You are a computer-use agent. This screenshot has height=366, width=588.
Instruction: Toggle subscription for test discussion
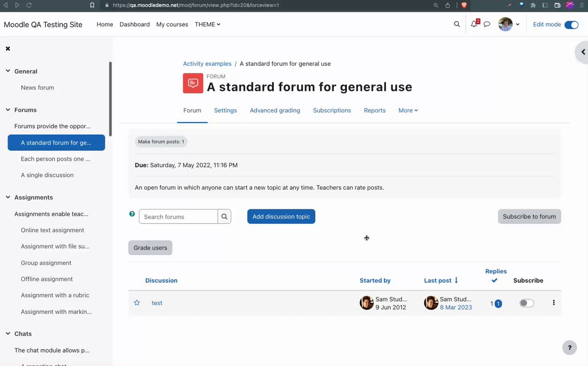click(526, 303)
